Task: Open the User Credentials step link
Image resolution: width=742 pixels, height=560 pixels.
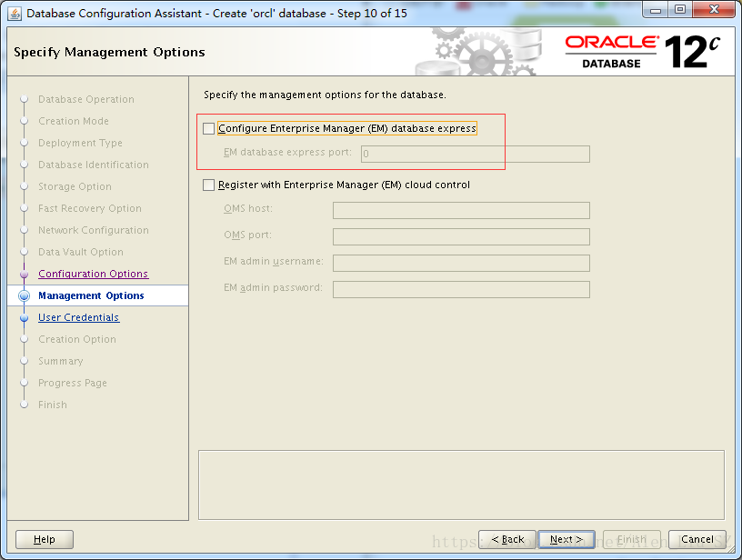Action: coord(78,317)
